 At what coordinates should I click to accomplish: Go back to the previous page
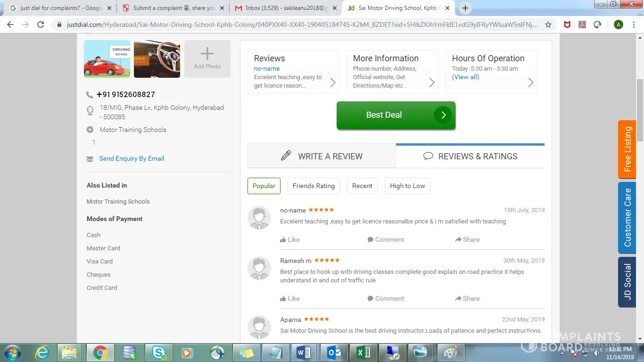[x=10, y=25]
